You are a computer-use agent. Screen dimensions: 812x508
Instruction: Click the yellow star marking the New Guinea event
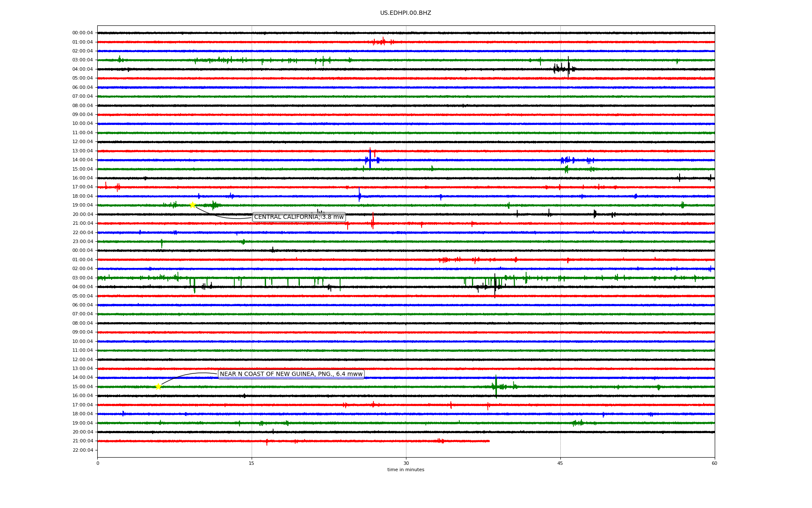coord(158,387)
